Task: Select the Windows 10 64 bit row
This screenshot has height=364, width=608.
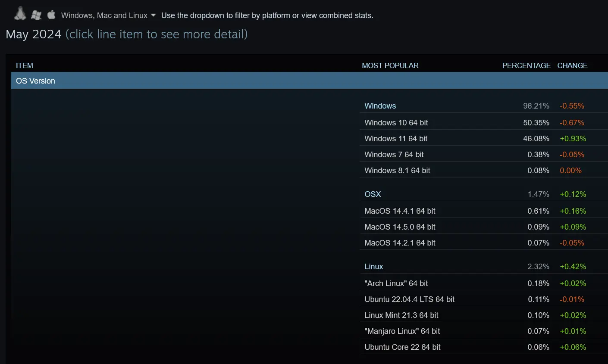Action: pyautogui.click(x=396, y=122)
